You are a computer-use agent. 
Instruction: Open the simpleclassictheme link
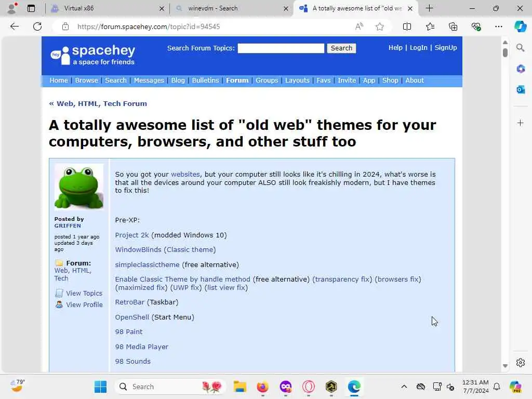147,264
